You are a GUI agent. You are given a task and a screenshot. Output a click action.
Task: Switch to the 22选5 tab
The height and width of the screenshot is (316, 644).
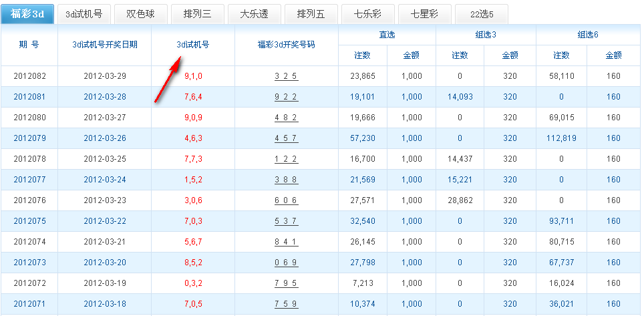[482, 15]
